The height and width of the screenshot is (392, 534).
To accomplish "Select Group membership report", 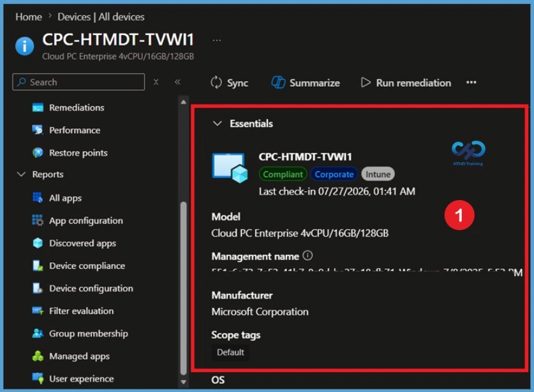I will pos(89,333).
